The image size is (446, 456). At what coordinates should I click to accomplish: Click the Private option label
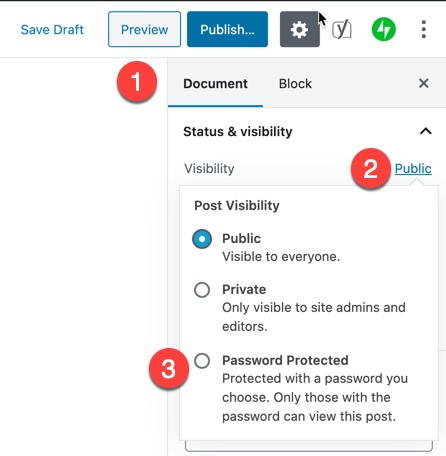(x=244, y=289)
